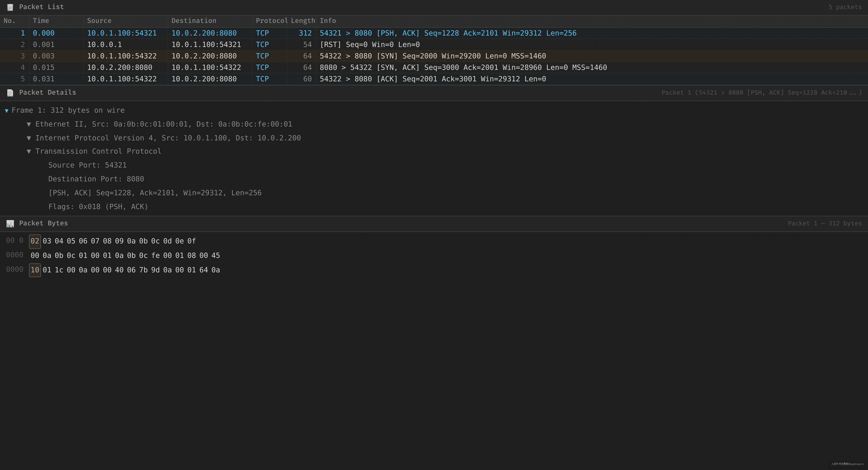Select the Source Port: 54321 field
The width and height of the screenshot is (868, 470).
pyautogui.click(x=87, y=165)
